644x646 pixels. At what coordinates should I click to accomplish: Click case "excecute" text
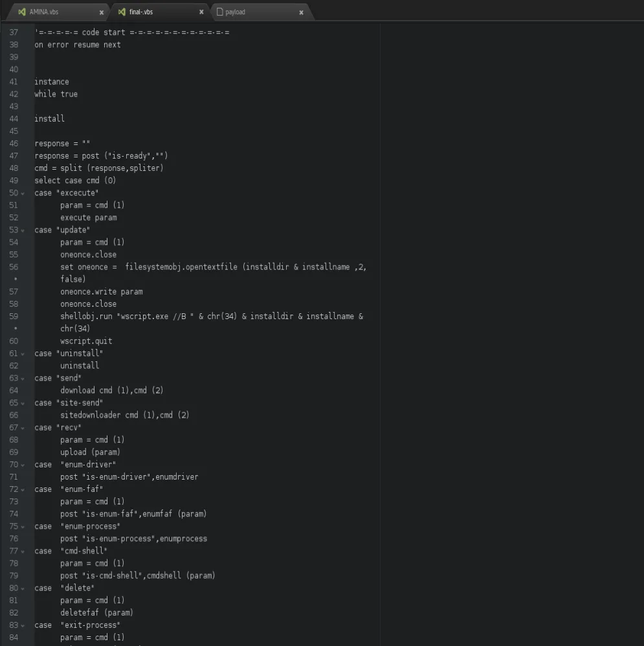66,193
